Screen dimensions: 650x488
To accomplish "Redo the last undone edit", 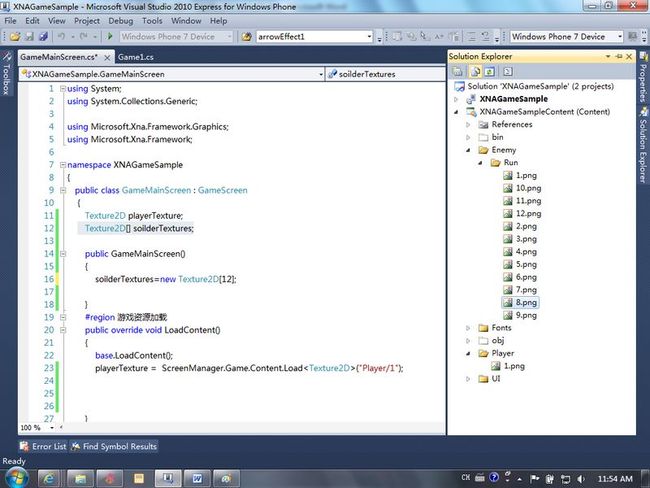I will tap(84, 36).
